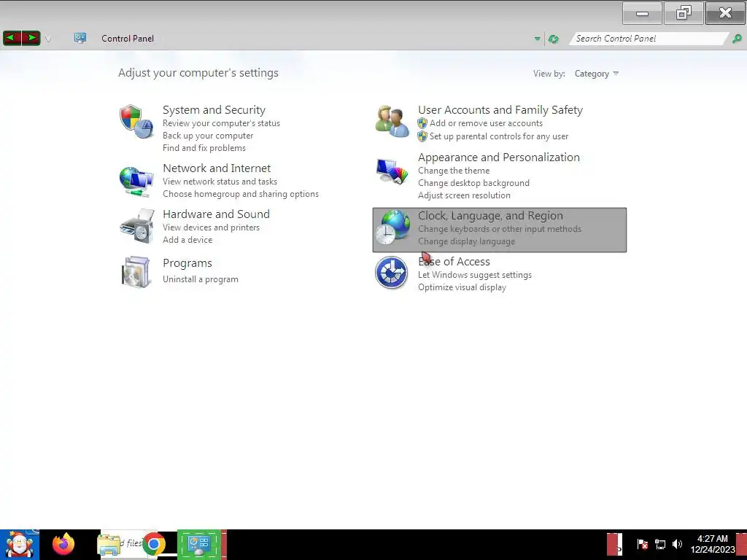Click Change desktop background
This screenshot has height=560, width=747.
point(473,183)
